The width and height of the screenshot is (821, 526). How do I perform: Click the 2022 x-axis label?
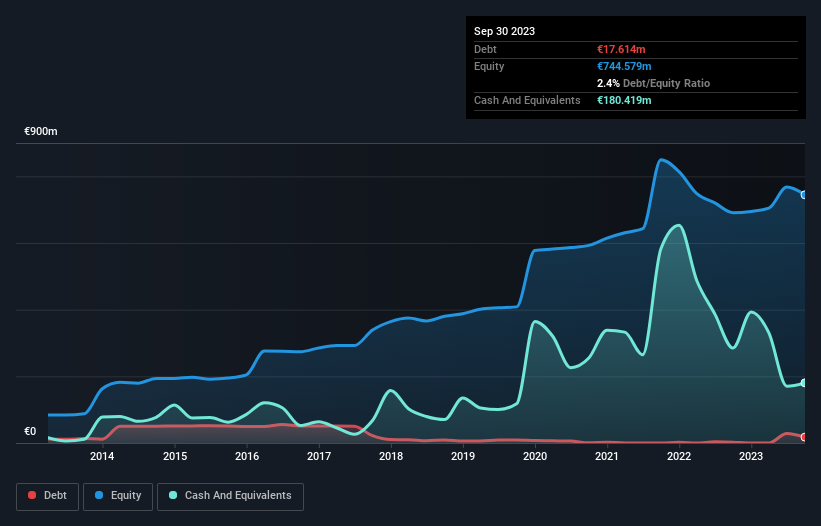coord(679,456)
